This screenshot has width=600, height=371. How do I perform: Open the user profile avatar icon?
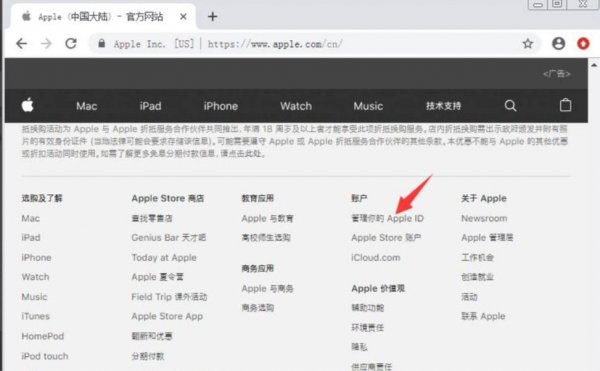(x=558, y=44)
